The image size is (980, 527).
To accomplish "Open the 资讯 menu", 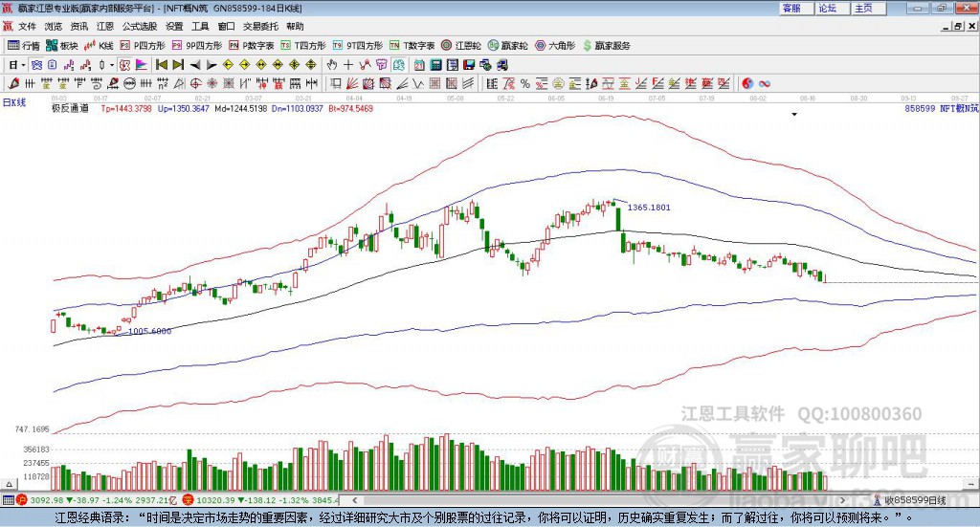I will tap(78, 26).
